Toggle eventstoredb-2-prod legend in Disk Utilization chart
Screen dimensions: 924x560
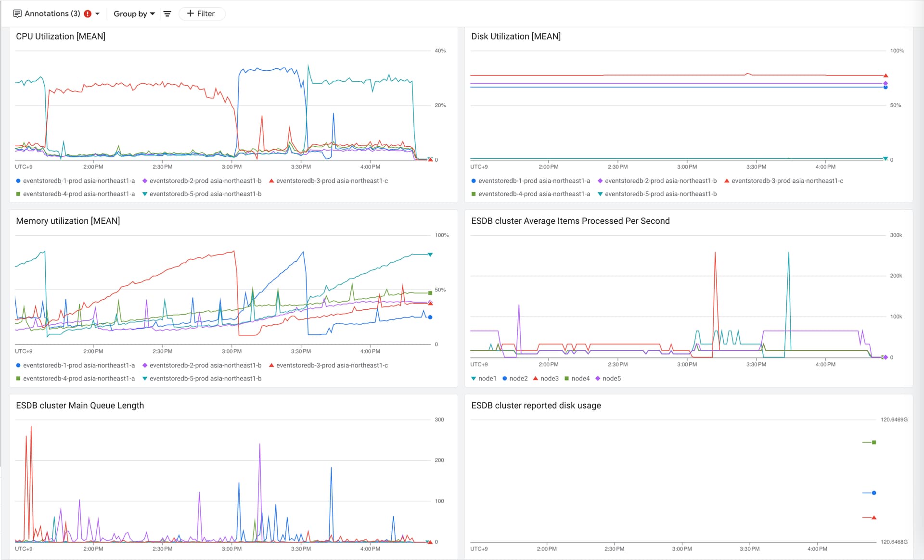(657, 181)
